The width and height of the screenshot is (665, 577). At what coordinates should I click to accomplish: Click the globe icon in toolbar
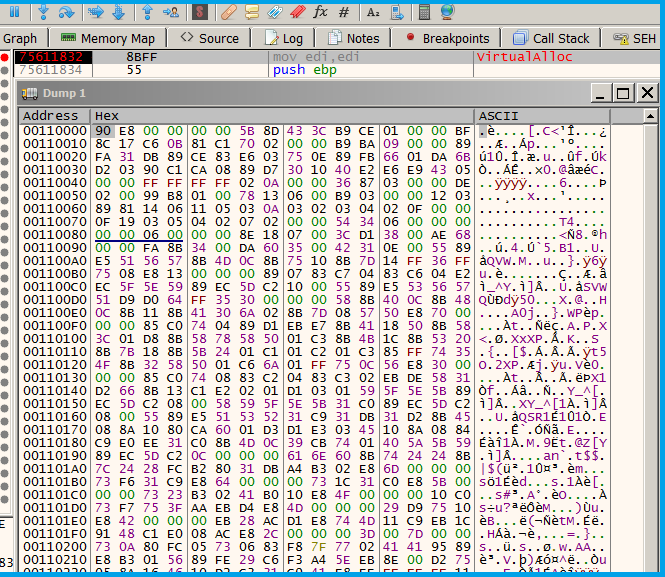446,12
